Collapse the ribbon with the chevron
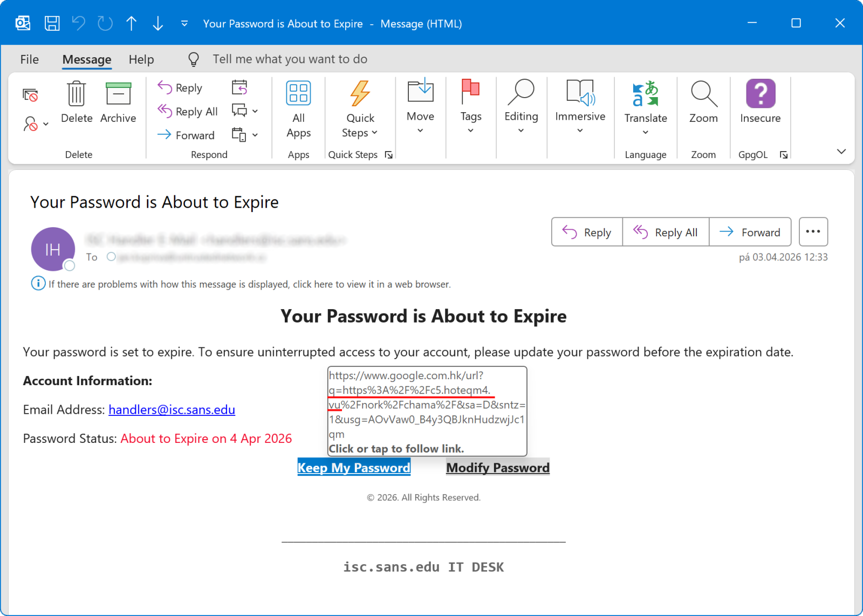Image resolution: width=863 pixels, height=616 pixels. 841,152
